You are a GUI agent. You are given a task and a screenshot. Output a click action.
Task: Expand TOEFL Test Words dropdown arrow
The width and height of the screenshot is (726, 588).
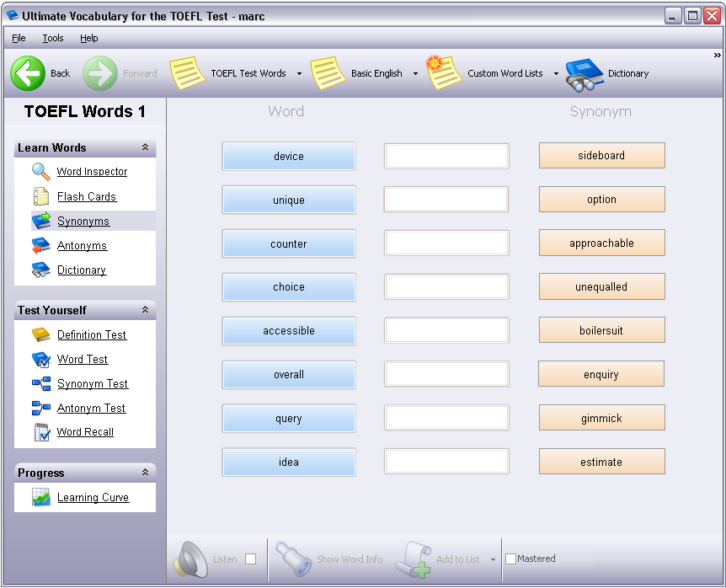[299, 73]
